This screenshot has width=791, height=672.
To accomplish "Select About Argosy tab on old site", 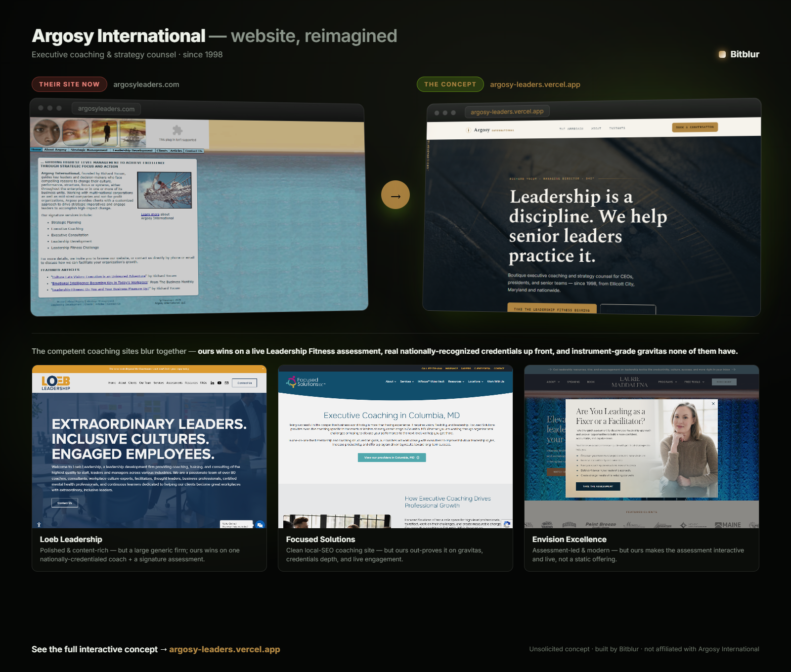I will 55,150.
